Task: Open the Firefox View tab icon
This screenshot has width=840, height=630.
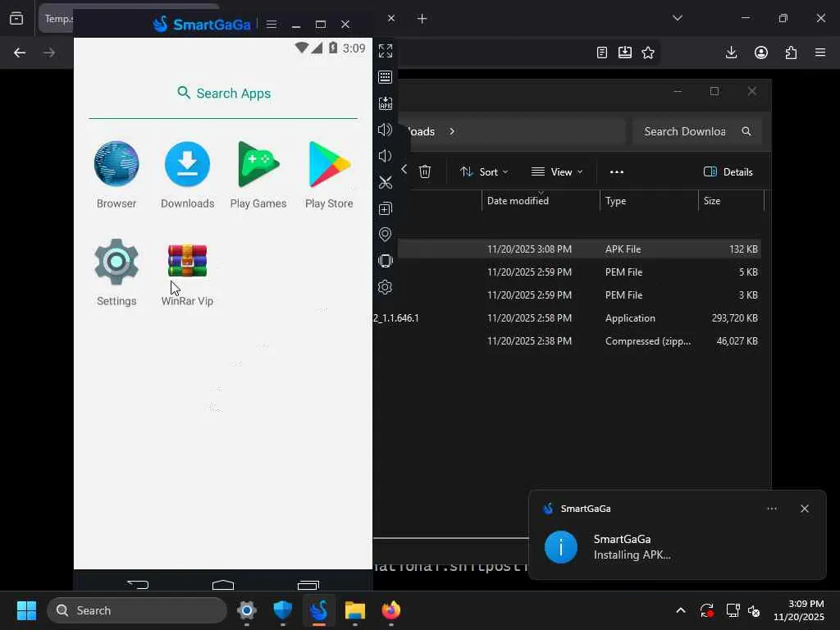Action: [x=16, y=19]
